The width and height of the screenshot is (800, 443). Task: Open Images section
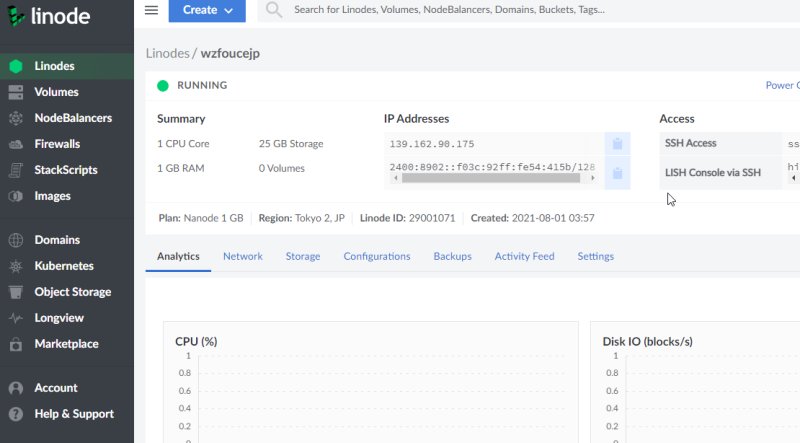point(67,196)
